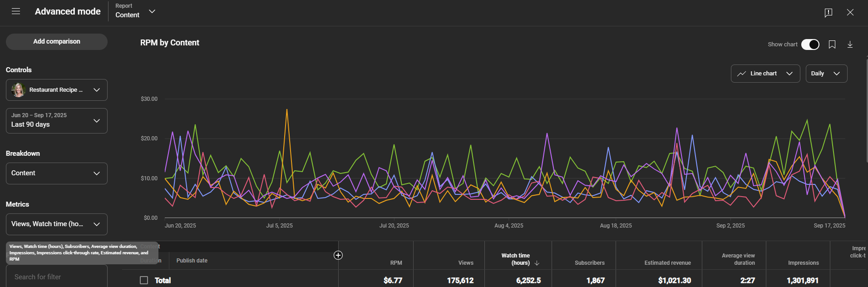Close Advanced mode with the X
868x287 pixels.
click(x=850, y=12)
